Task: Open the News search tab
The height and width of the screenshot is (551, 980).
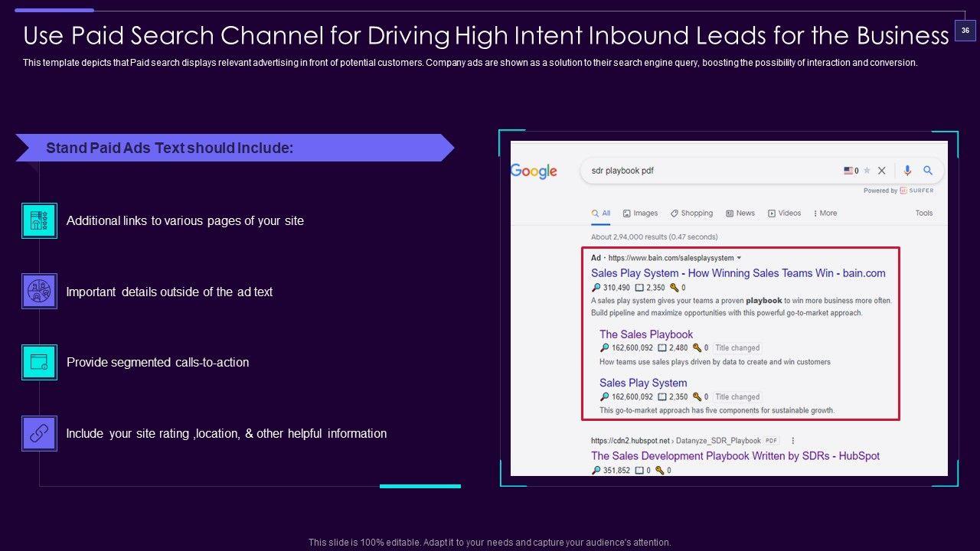Action: [x=740, y=214]
